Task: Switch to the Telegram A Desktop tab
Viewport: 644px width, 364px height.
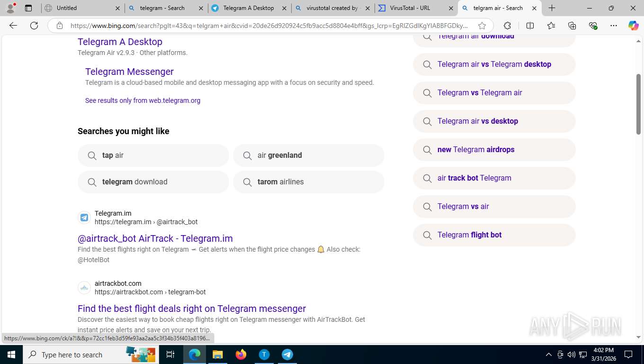Action: pos(250,8)
